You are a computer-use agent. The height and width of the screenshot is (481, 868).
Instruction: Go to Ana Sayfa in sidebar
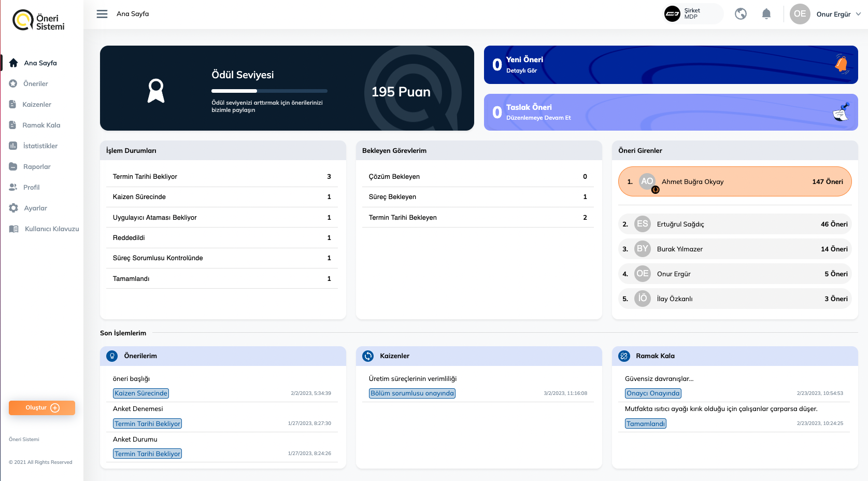[x=41, y=63]
